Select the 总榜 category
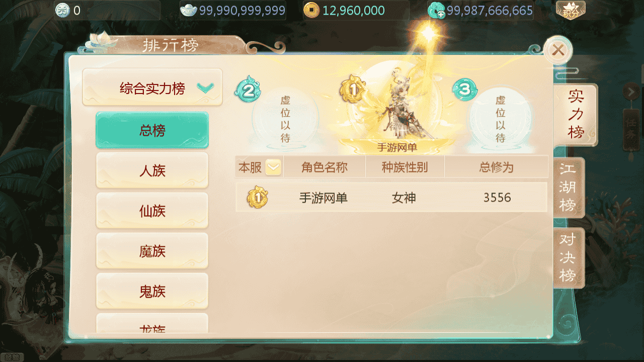The width and height of the screenshot is (644, 362). click(152, 130)
